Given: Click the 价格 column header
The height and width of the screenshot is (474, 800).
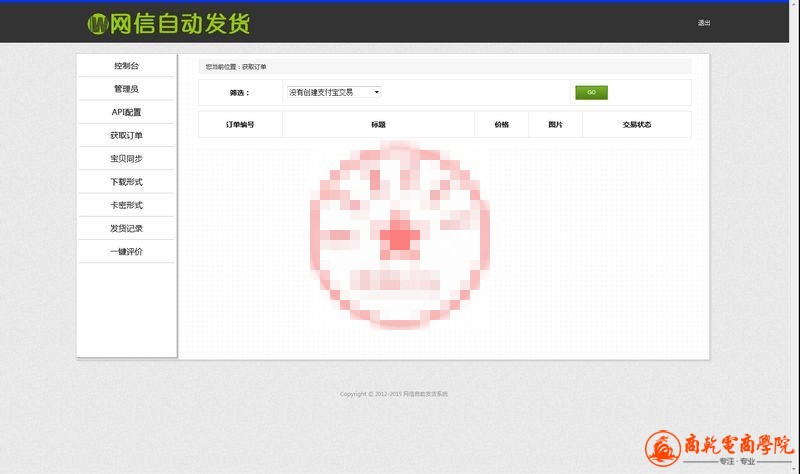Looking at the screenshot, I should coord(502,124).
